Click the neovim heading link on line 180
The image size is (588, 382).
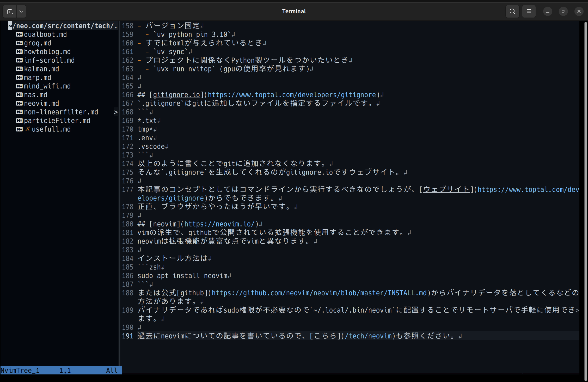(x=165, y=224)
